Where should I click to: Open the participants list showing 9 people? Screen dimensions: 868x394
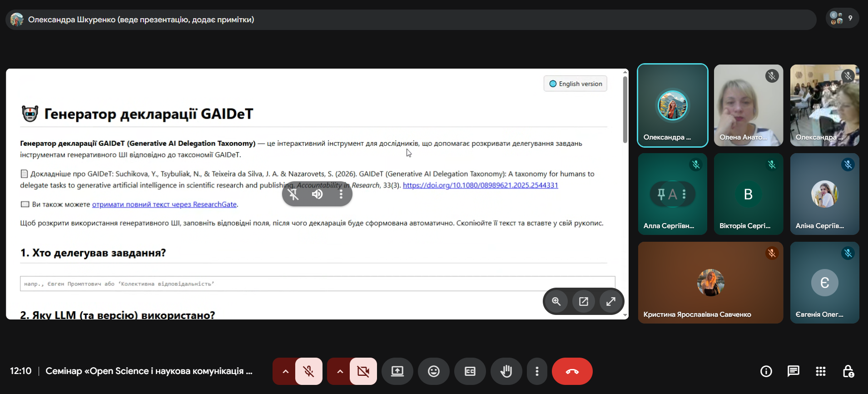click(842, 18)
